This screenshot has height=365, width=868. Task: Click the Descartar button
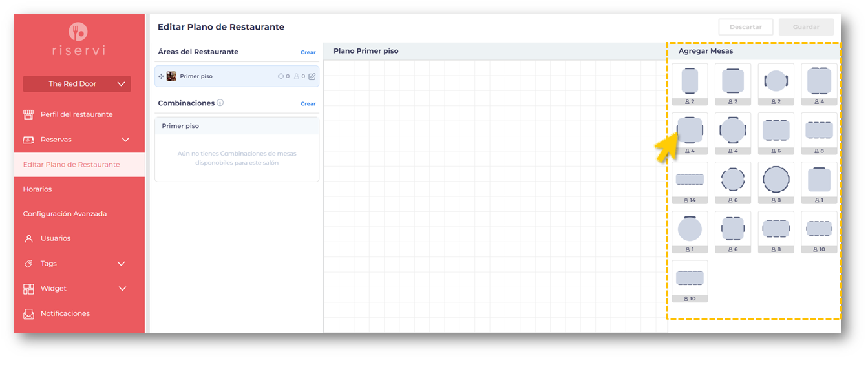tap(746, 27)
